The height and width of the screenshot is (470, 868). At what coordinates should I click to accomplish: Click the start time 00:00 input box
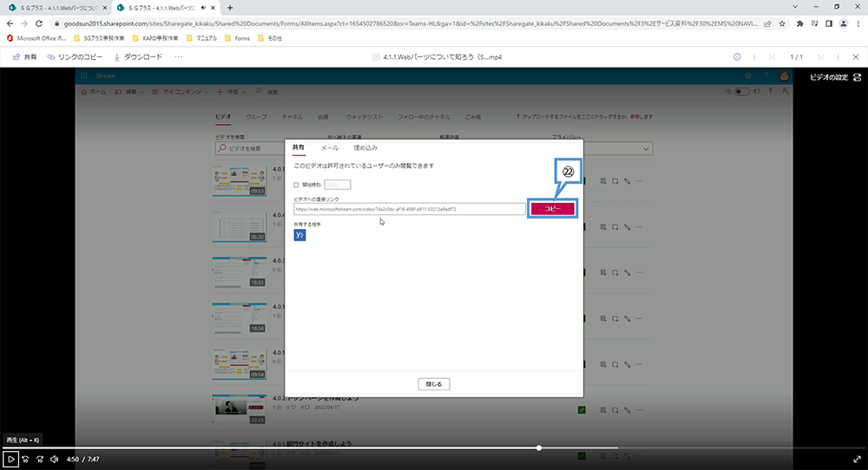[x=337, y=185]
